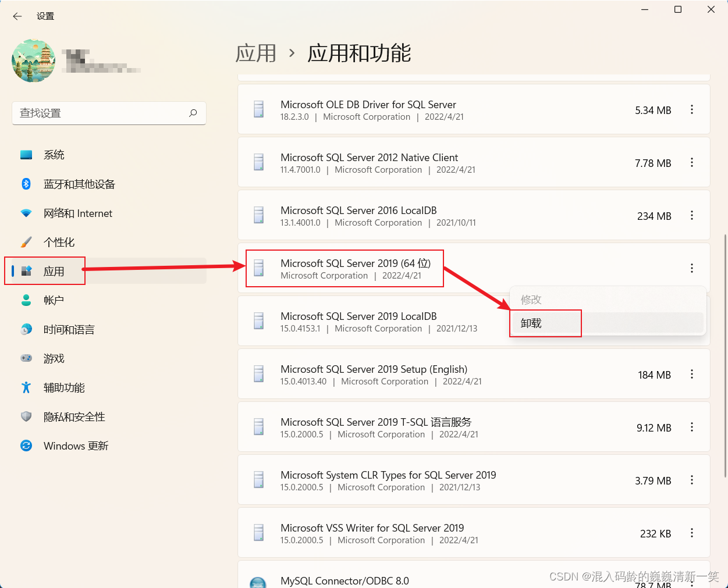728x588 pixels.
Task: Choose 修改 from the context menu
Action: tap(608, 300)
